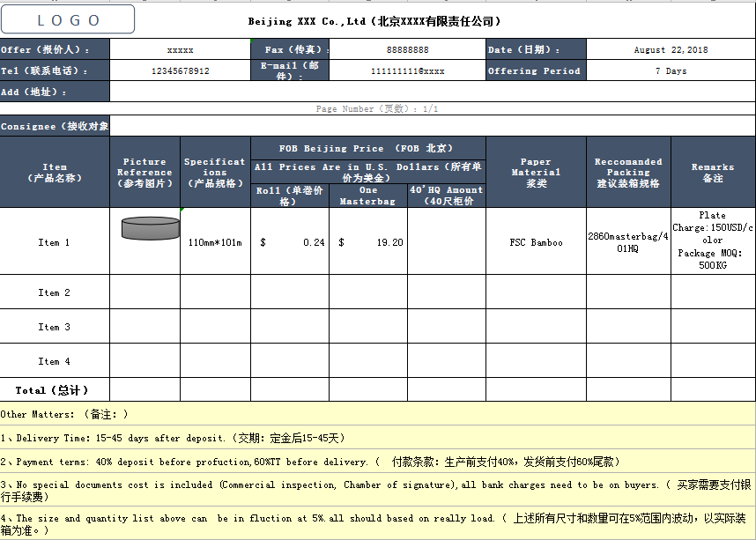The height and width of the screenshot is (540, 756).
Task: Click 'Page Number（页数）: 1/1' text
Action: click(377, 109)
